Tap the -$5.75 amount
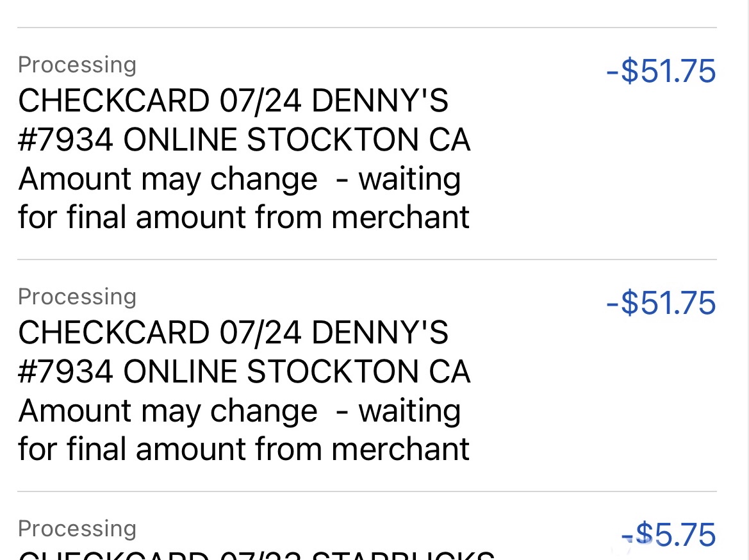This screenshot has width=749, height=560. click(668, 536)
